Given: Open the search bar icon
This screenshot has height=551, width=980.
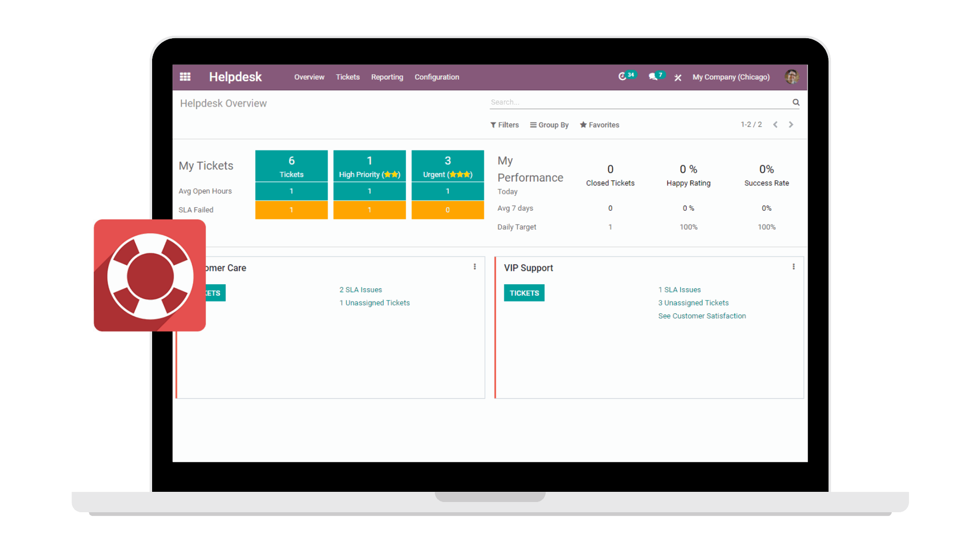Looking at the screenshot, I should pyautogui.click(x=796, y=102).
